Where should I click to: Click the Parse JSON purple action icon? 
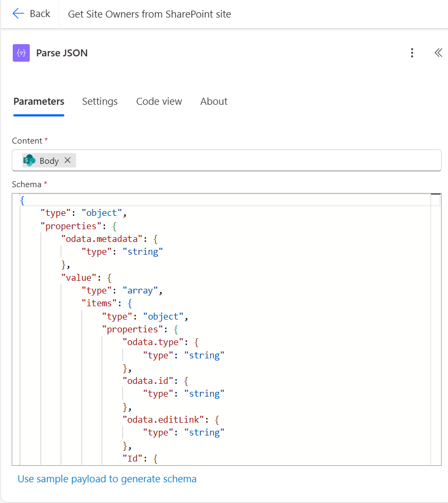[22, 53]
